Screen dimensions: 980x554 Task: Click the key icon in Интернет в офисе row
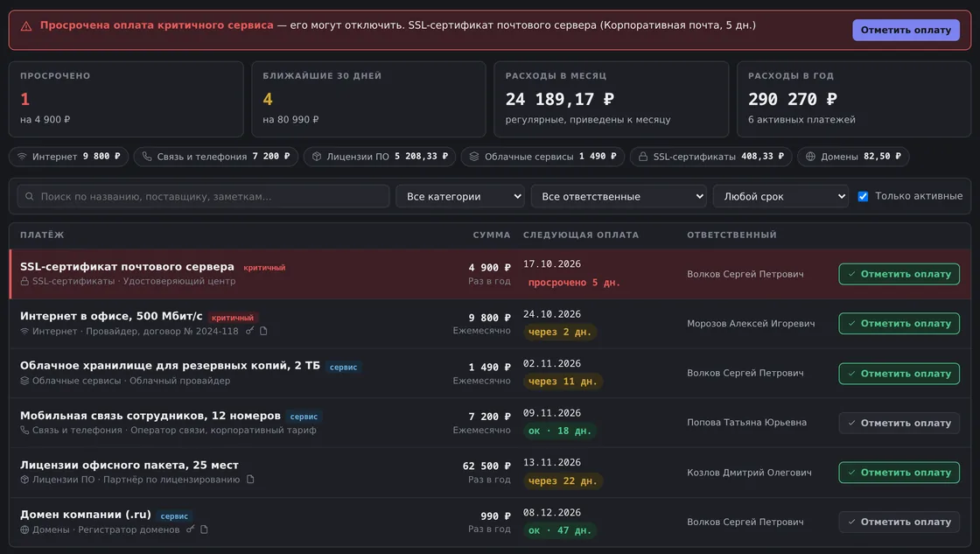click(249, 331)
